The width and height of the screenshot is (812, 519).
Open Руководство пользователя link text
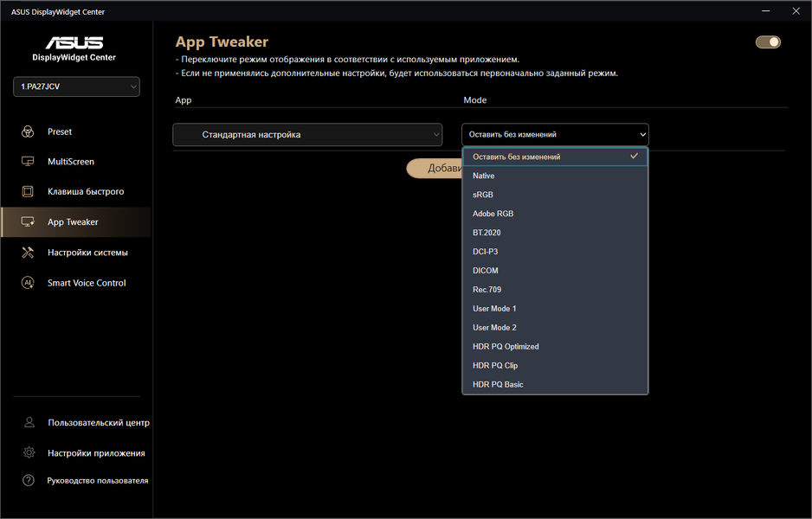(97, 481)
